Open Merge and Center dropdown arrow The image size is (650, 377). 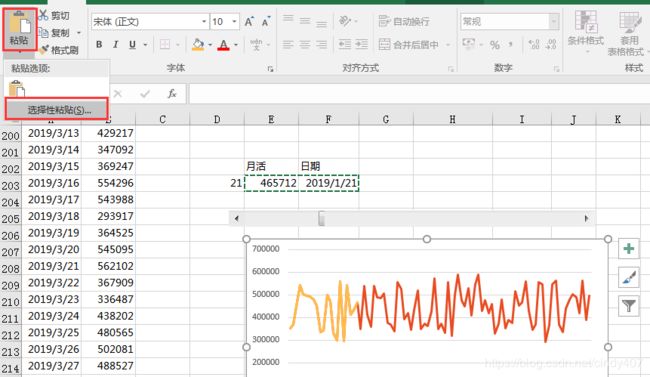click(x=448, y=45)
